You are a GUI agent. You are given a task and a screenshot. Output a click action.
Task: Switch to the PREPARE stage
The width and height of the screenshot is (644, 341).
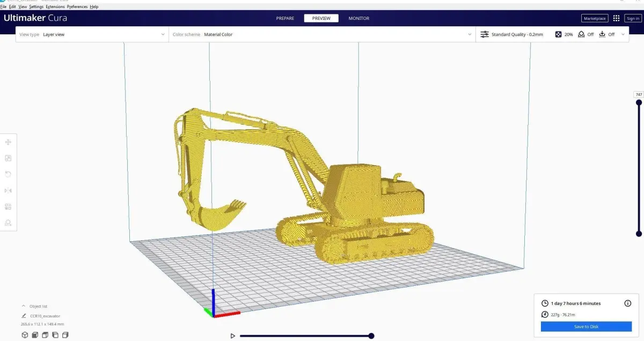click(x=285, y=18)
